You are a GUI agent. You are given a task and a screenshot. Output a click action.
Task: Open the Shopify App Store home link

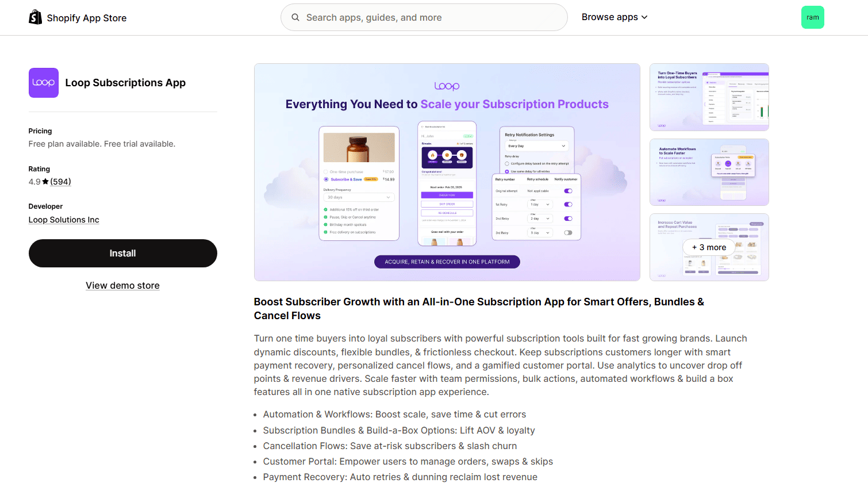click(x=78, y=18)
